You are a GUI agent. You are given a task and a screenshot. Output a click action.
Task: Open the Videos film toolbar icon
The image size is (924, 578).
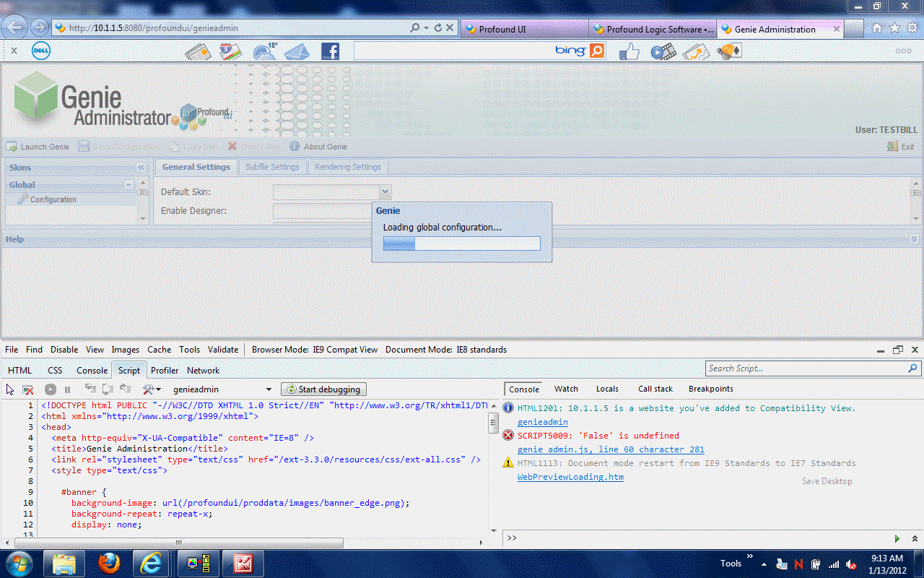(x=663, y=51)
